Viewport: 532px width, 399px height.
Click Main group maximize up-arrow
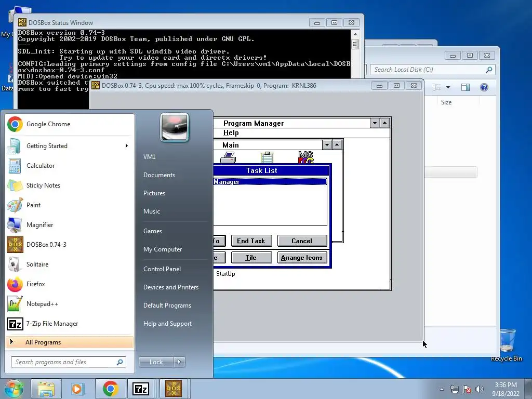(337, 145)
